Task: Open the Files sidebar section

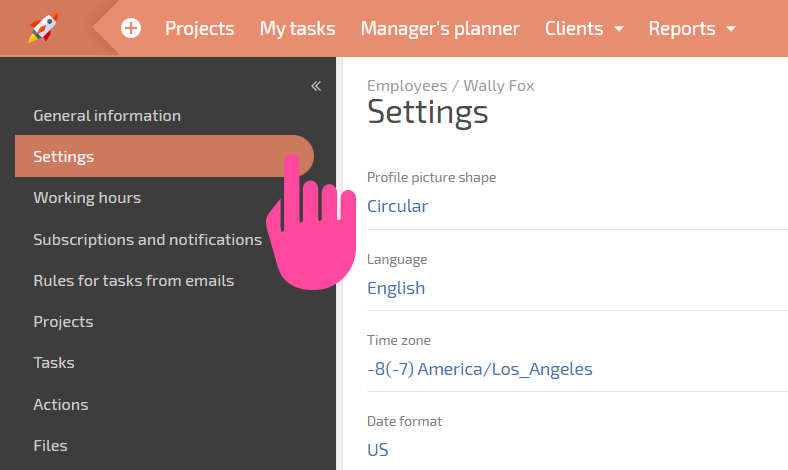Action: click(x=50, y=445)
